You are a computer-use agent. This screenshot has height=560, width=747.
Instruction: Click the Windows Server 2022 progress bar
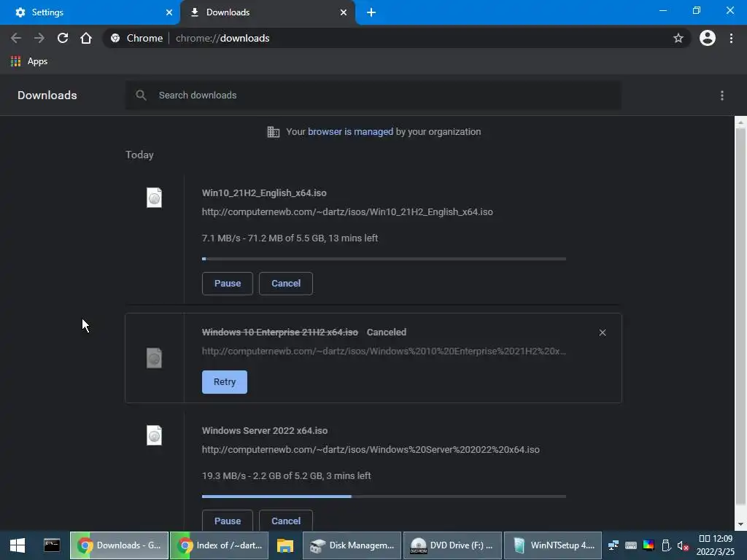[384, 497]
